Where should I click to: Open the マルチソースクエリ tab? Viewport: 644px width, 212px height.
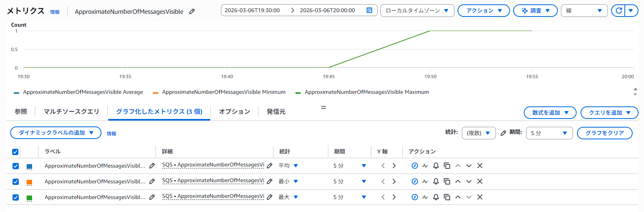coord(71,111)
